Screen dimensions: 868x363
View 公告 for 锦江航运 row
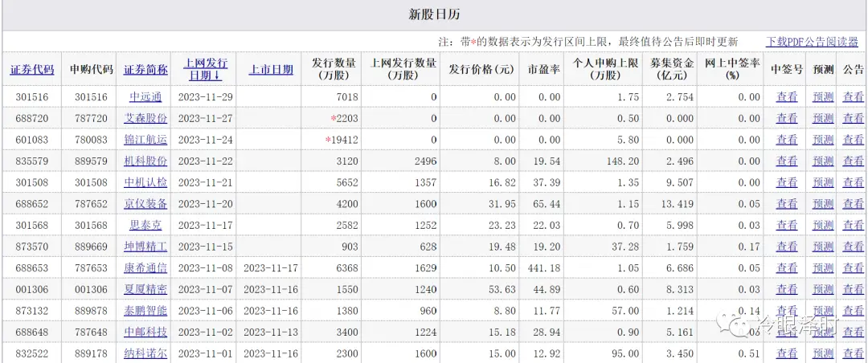853,140
